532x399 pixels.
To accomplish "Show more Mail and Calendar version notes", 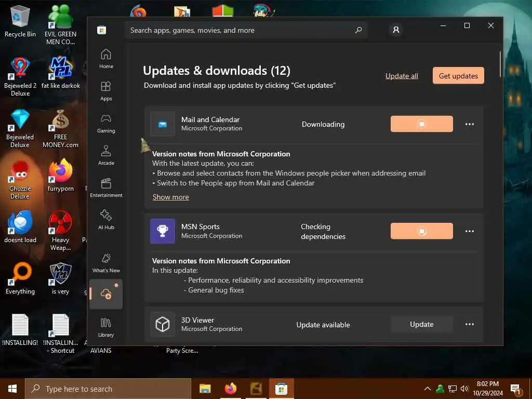I will point(170,197).
